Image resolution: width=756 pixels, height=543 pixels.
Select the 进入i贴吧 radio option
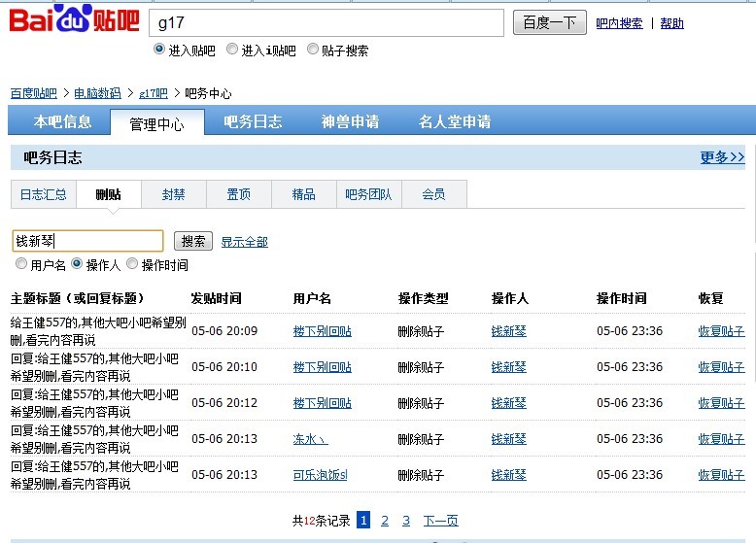pos(232,50)
